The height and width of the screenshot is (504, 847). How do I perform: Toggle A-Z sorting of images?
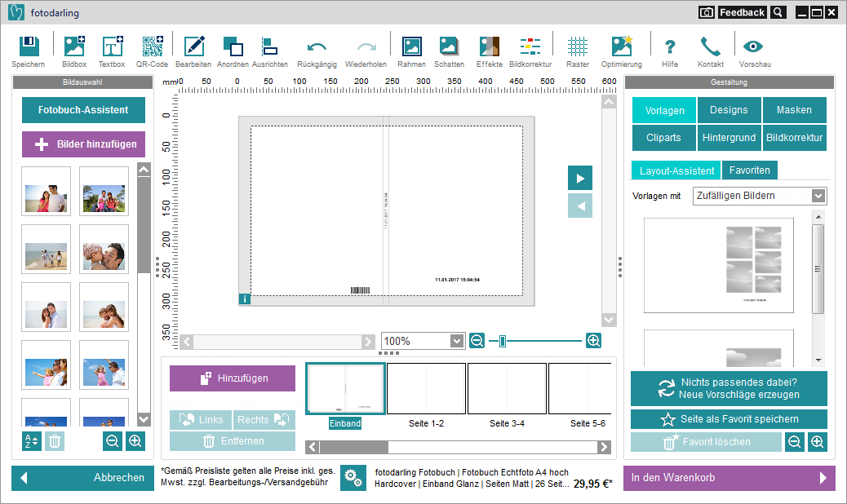(x=32, y=441)
